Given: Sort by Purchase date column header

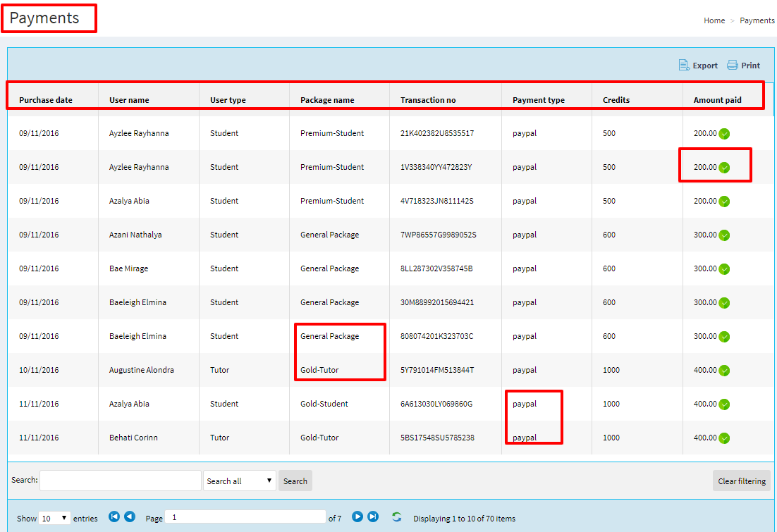Looking at the screenshot, I should pyautogui.click(x=46, y=100).
